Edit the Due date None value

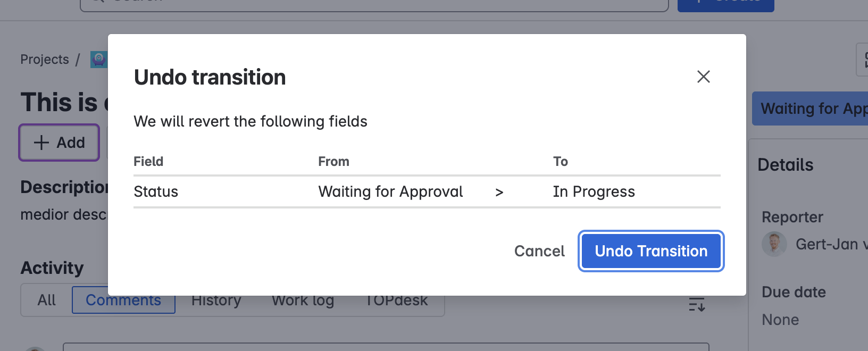coord(780,320)
